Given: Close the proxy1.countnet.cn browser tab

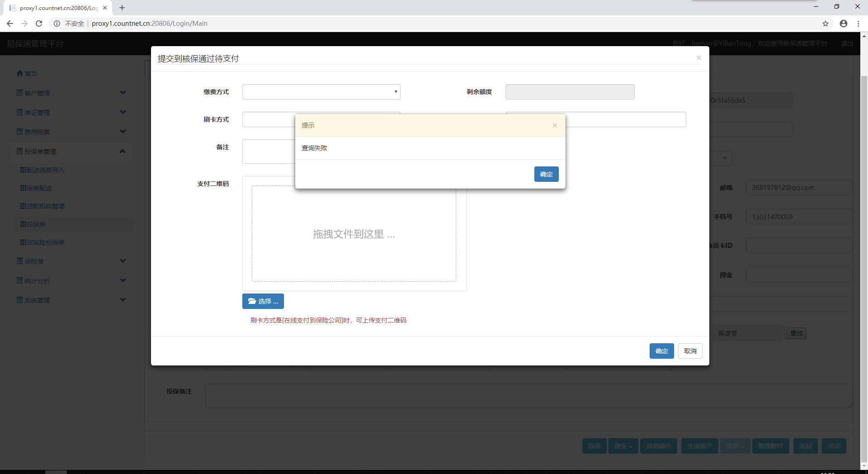Looking at the screenshot, I should (x=105, y=8).
